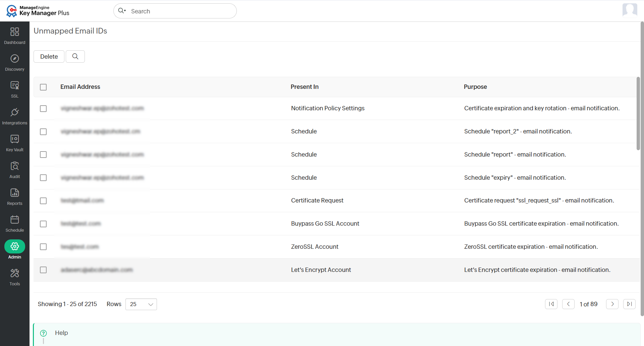The height and width of the screenshot is (346, 644).
Task: Click the Help question mark icon
Action: click(44, 333)
